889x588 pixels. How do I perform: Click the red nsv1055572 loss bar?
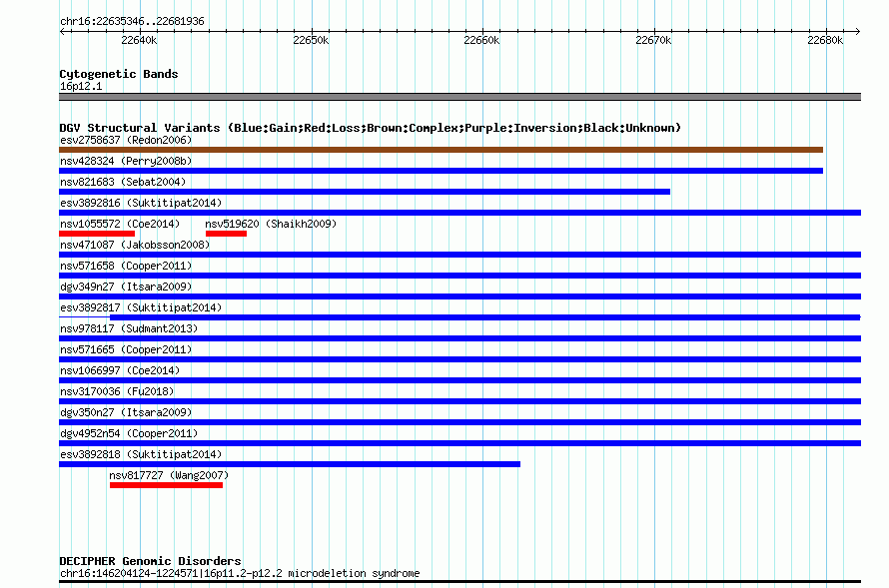[x=97, y=234]
